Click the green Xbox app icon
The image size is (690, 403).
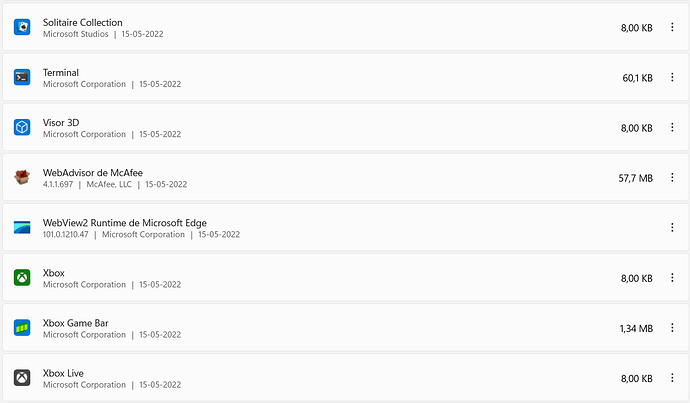[22, 278]
